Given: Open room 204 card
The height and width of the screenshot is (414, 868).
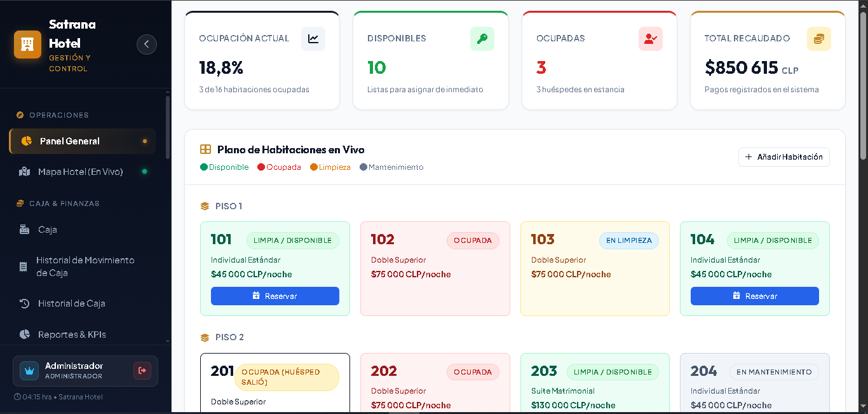Looking at the screenshot, I should (x=755, y=383).
